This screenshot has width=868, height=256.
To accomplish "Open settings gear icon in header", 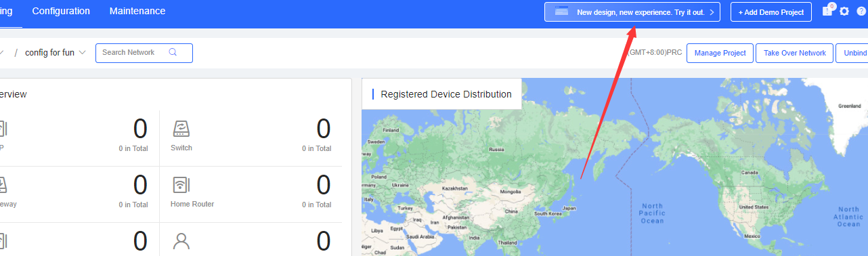I will [x=844, y=12].
